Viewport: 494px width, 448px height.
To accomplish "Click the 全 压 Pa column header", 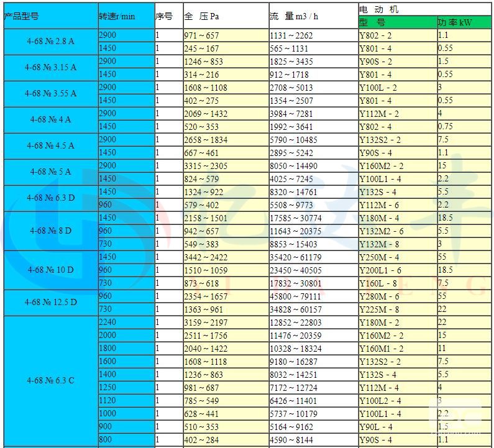I will tap(225, 16).
